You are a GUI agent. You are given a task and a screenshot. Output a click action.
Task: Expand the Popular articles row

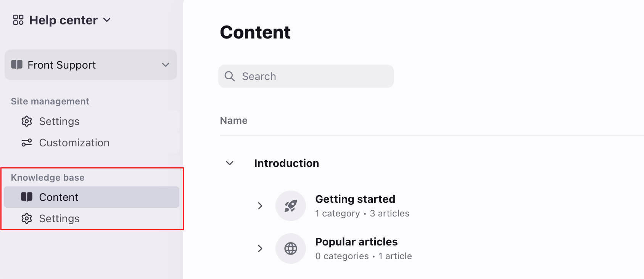(x=260, y=249)
